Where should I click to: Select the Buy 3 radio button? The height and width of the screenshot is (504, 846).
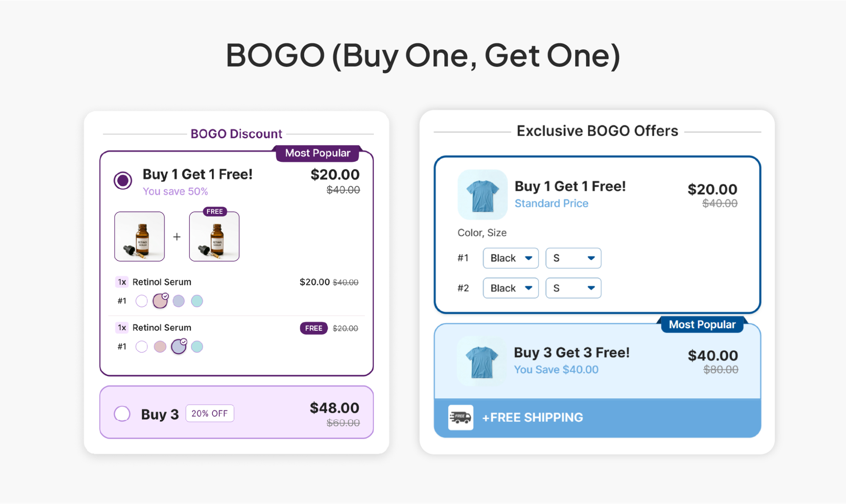122,414
